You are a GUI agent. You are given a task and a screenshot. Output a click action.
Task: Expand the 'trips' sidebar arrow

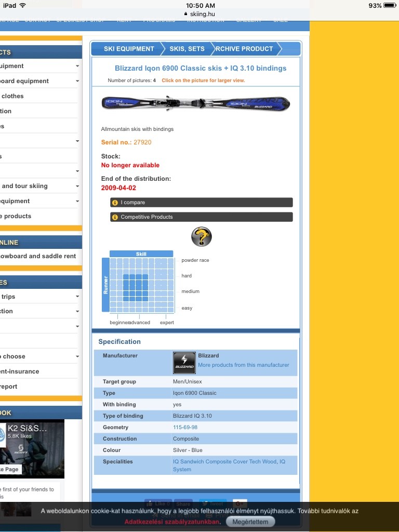click(77, 297)
